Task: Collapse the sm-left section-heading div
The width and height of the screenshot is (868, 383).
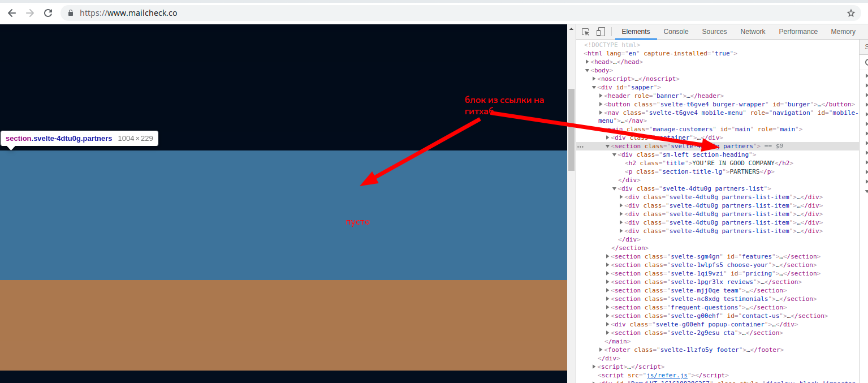Action: 614,154
